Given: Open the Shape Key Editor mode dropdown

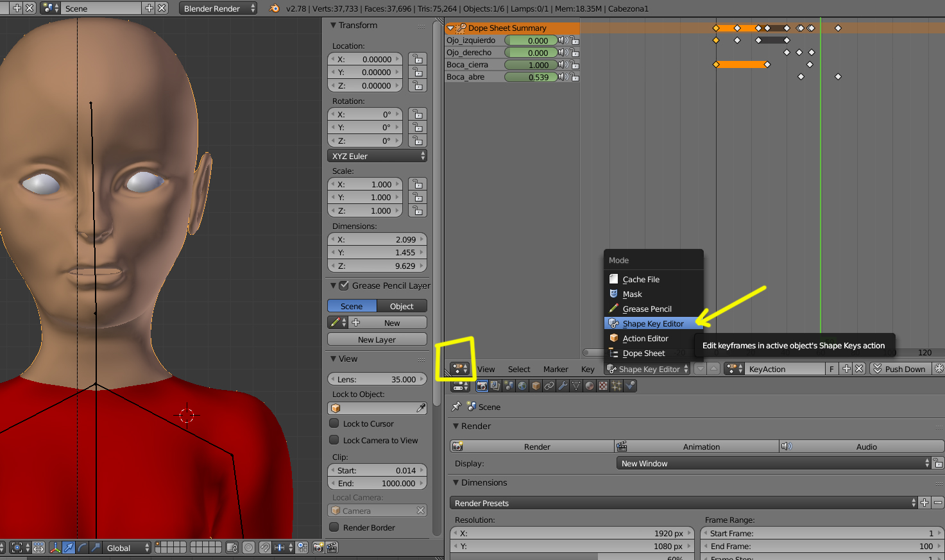Looking at the screenshot, I should point(648,369).
